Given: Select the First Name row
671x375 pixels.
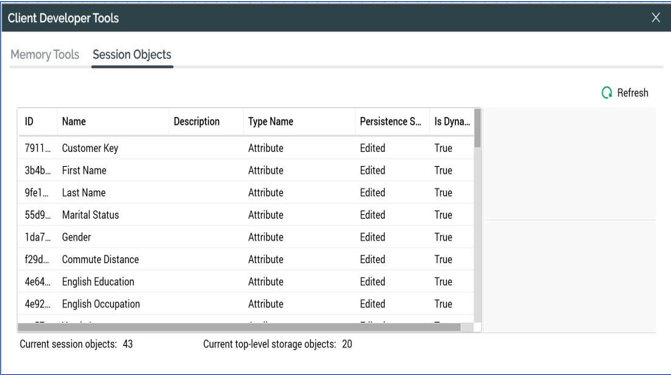Looking at the screenshot, I should (246, 170).
